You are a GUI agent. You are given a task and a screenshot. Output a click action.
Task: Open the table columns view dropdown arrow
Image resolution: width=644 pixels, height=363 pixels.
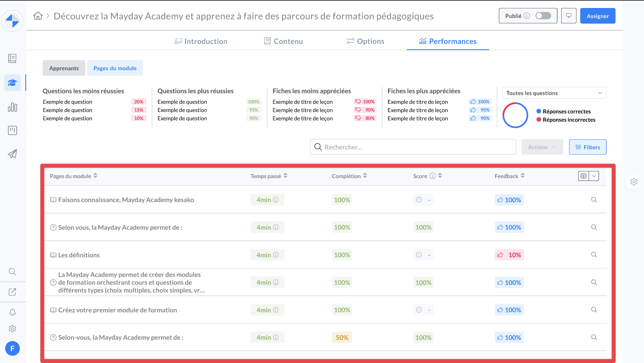[594, 176]
